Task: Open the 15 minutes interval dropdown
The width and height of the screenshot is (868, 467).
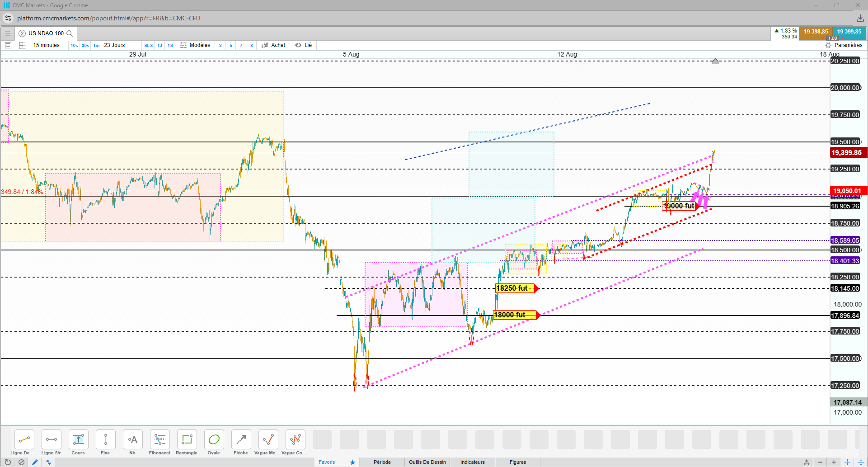Action: pyautogui.click(x=47, y=45)
